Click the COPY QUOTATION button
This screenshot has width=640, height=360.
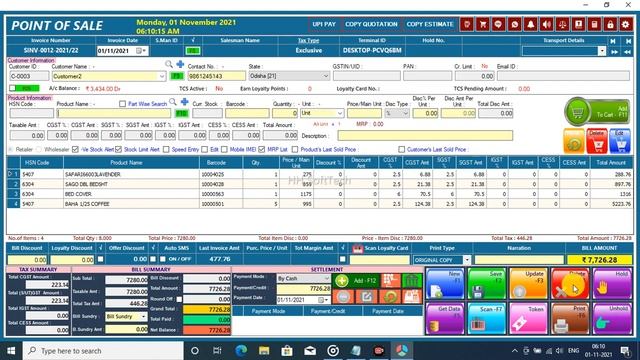click(x=371, y=24)
